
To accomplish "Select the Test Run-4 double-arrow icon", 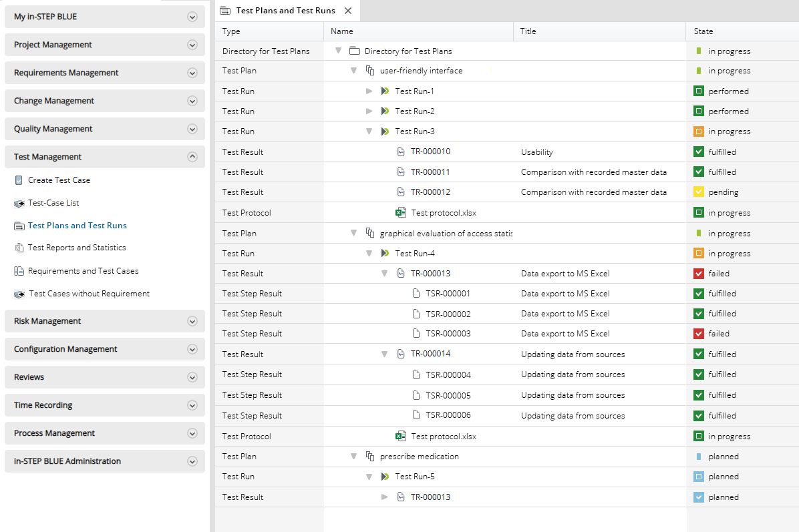I will (x=384, y=253).
